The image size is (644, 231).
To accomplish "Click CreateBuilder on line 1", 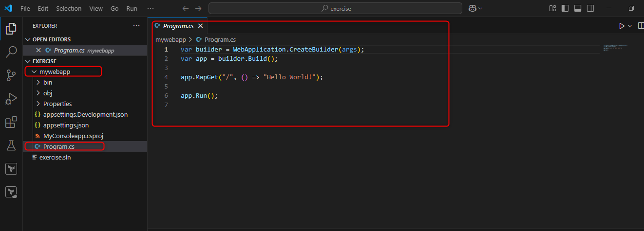I will click(313, 49).
